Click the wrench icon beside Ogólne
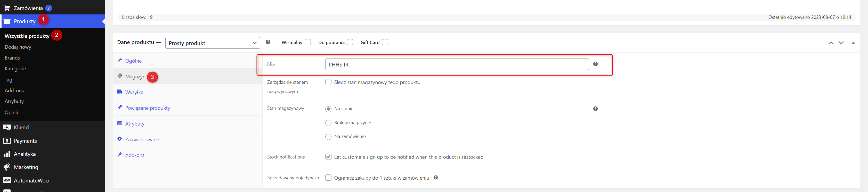The image size is (868, 192). coord(120,60)
